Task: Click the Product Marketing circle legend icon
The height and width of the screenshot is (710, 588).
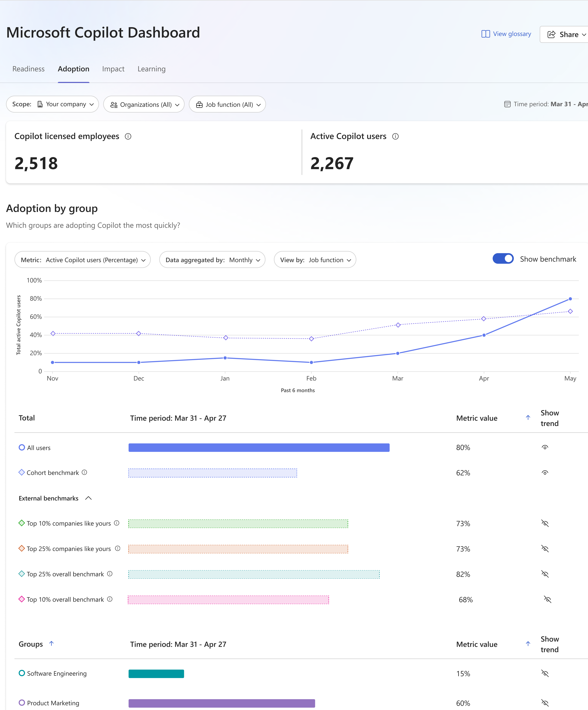Action: 22,703
